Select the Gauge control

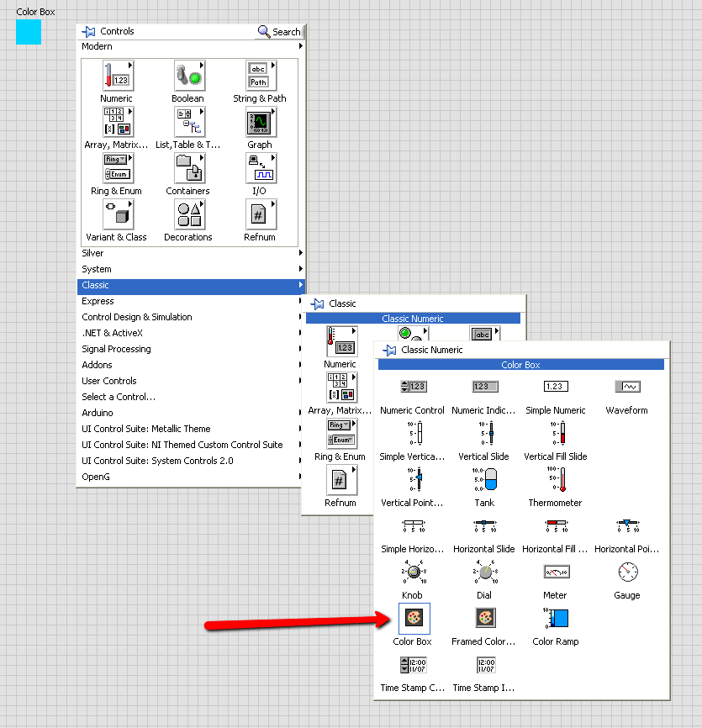627,572
